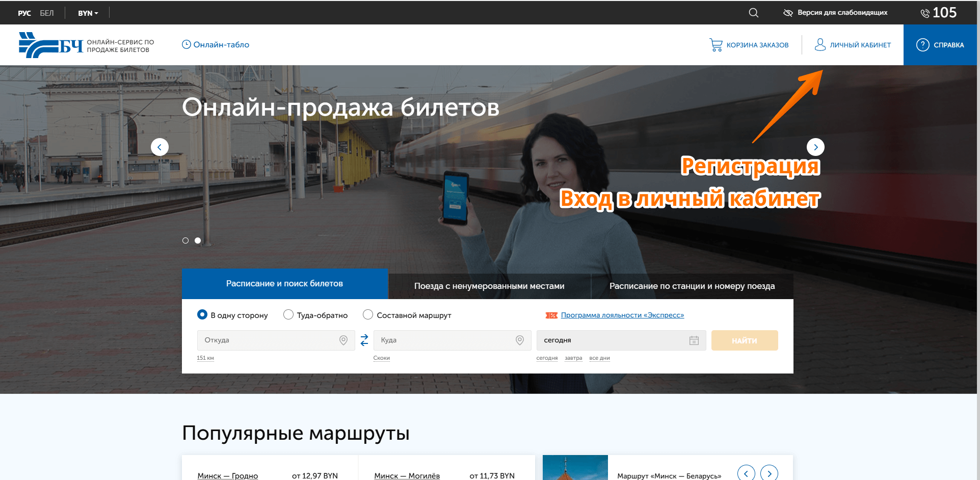Show previous banner slide
The image size is (980, 480).
(x=160, y=147)
